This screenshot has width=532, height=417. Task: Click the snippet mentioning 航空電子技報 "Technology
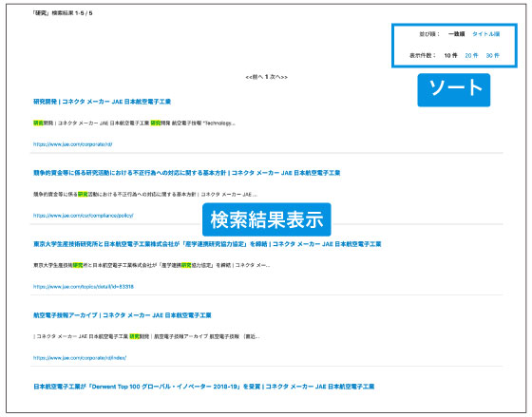click(x=134, y=123)
